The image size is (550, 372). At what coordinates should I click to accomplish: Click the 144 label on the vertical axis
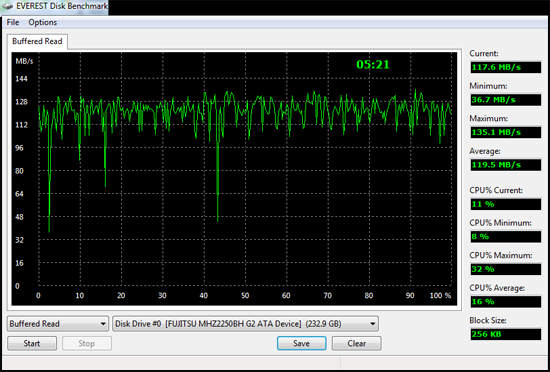[x=21, y=79]
